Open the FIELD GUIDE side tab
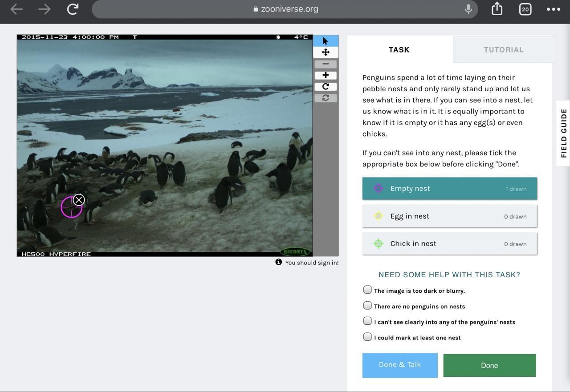570x392 pixels. (563, 133)
